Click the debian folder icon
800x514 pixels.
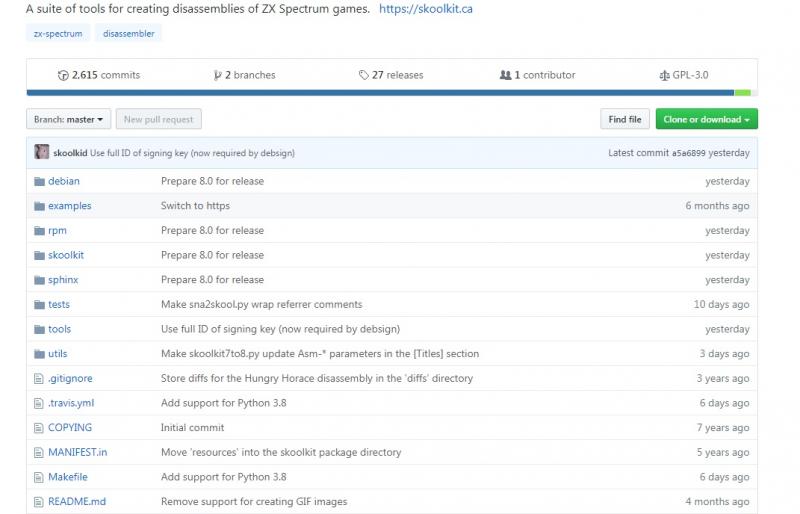click(x=40, y=181)
